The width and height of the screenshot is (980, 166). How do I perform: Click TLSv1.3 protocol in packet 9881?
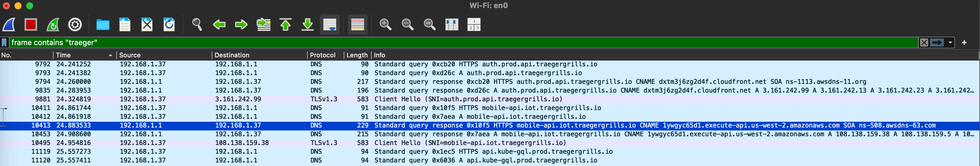pyautogui.click(x=324, y=99)
